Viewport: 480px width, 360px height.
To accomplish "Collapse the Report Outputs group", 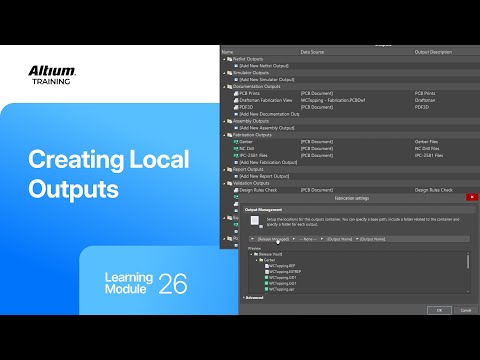I will click(224, 169).
